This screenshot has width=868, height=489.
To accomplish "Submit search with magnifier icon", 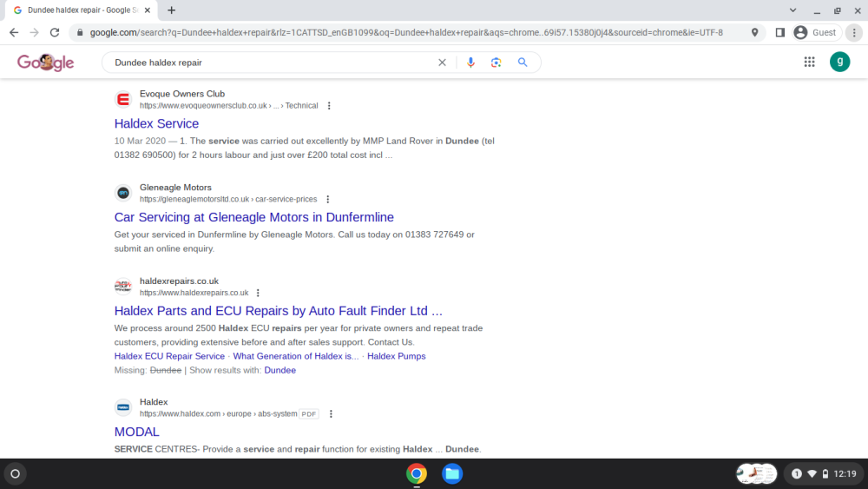I will pyautogui.click(x=523, y=63).
